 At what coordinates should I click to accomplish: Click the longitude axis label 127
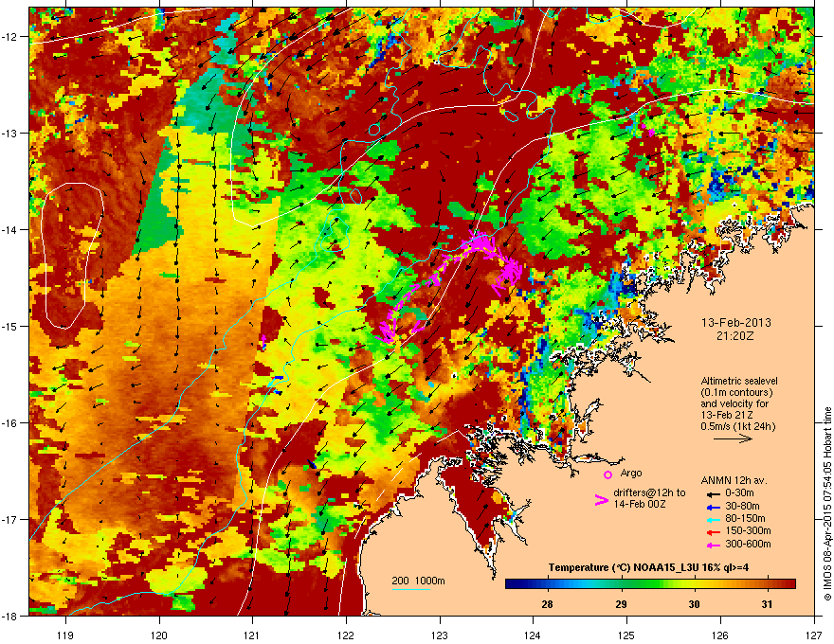(814, 635)
